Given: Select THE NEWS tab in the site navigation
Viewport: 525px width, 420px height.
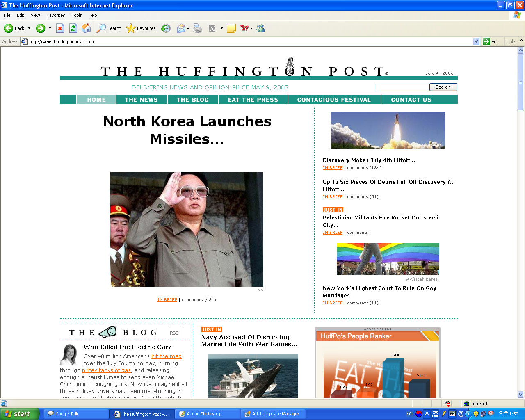Looking at the screenshot, I should (x=142, y=99).
